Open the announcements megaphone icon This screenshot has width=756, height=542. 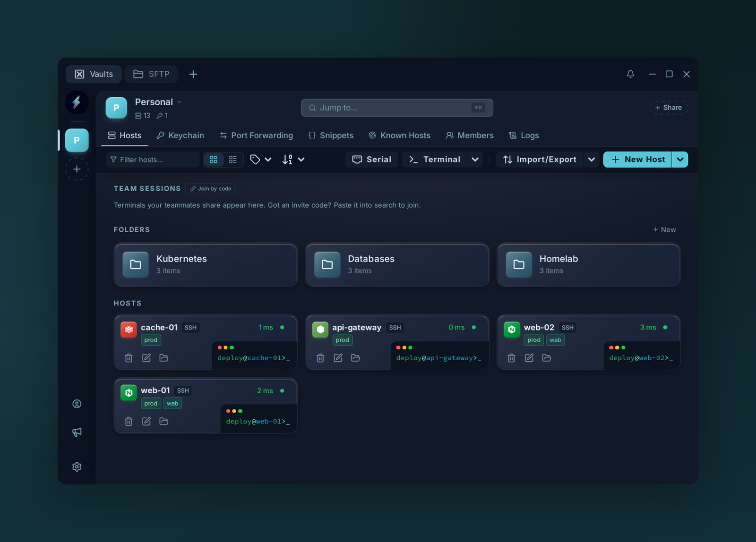77,432
